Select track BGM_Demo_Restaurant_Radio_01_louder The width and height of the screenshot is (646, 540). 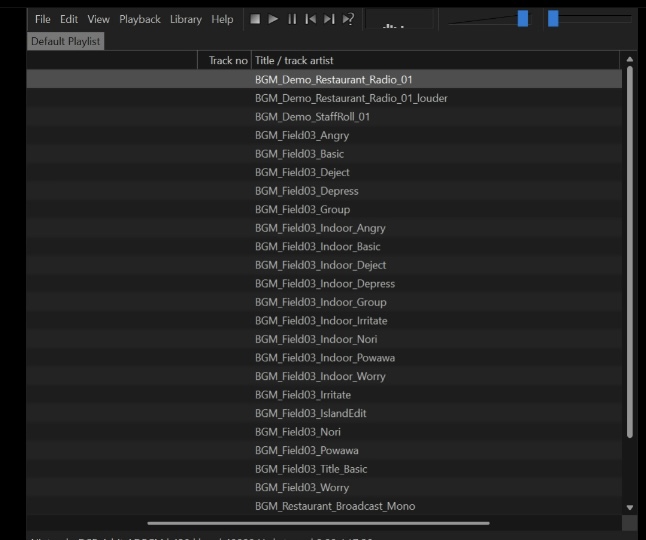[x=324, y=98]
